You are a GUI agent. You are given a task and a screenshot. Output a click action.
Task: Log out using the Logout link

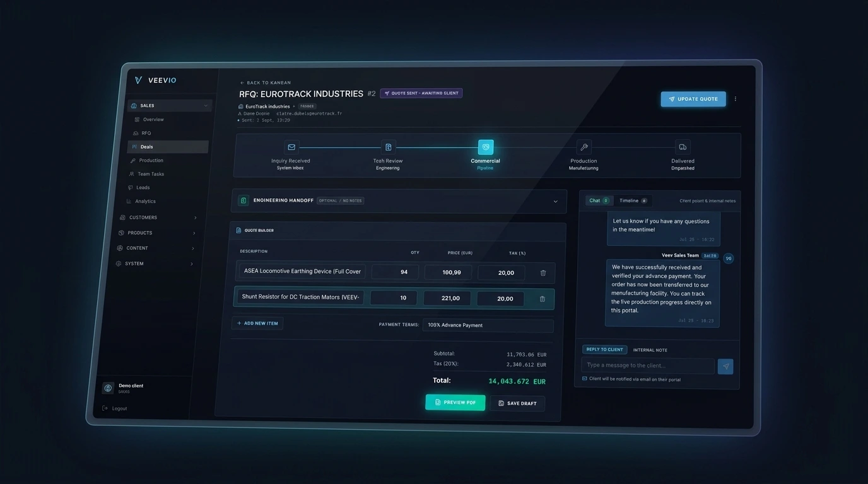[115, 408]
